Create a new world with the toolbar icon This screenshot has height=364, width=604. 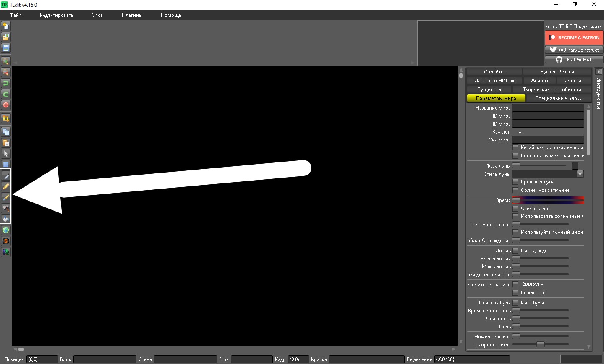[6, 26]
